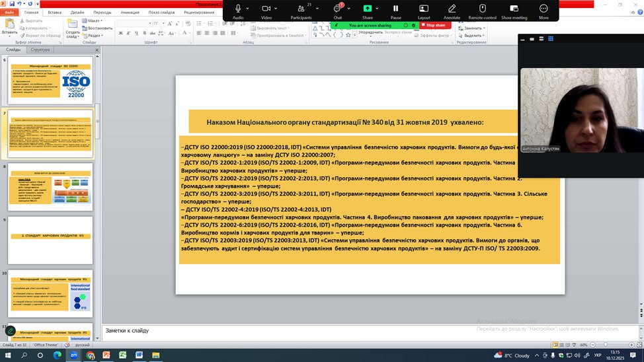Expand the Раздел section dropdown
Viewport: 644px width, 362px height.
pyautogui.click(x=95, y=36)
